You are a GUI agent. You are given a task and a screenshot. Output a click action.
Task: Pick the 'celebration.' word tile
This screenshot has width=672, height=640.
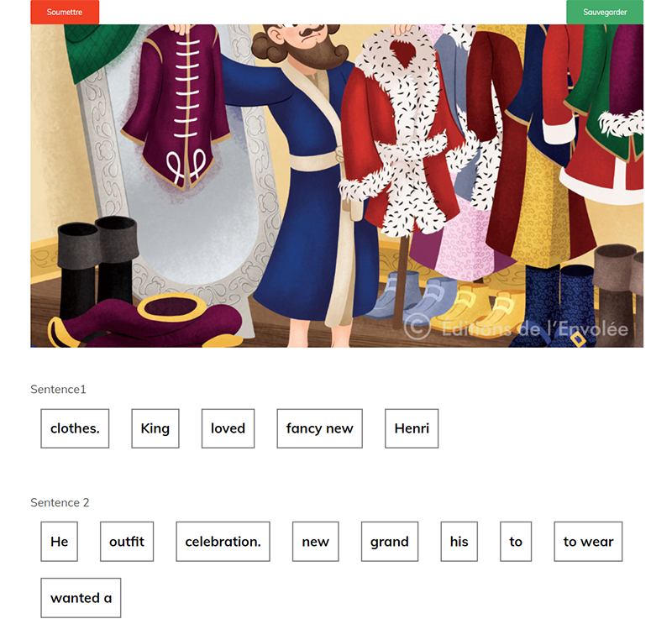tap(223, 542)
